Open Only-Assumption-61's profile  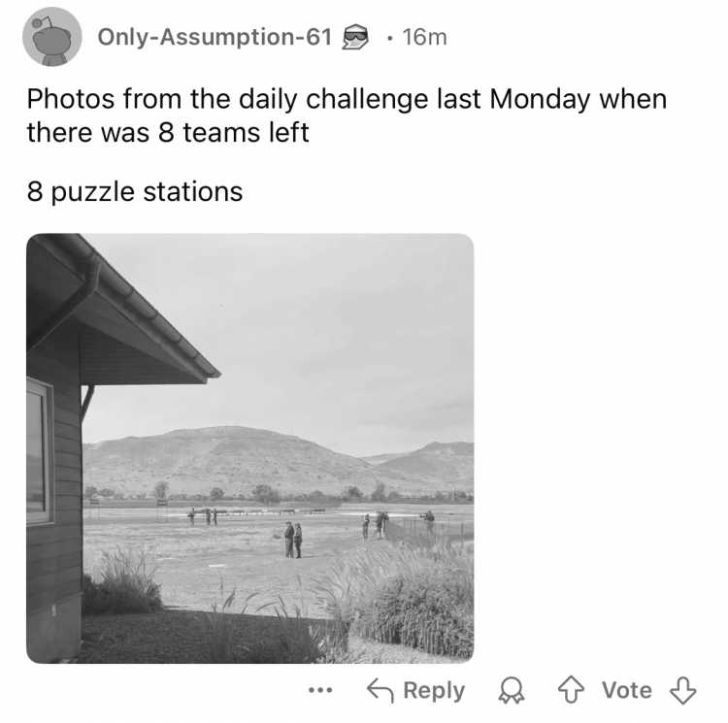pyautogui.click(x=215, y=37)
